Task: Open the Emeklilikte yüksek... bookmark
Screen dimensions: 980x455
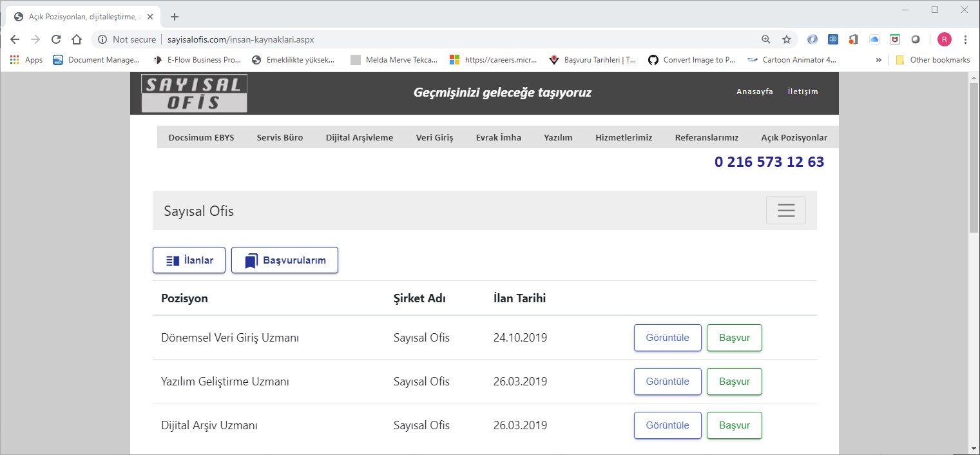Action: coord(293,60)
